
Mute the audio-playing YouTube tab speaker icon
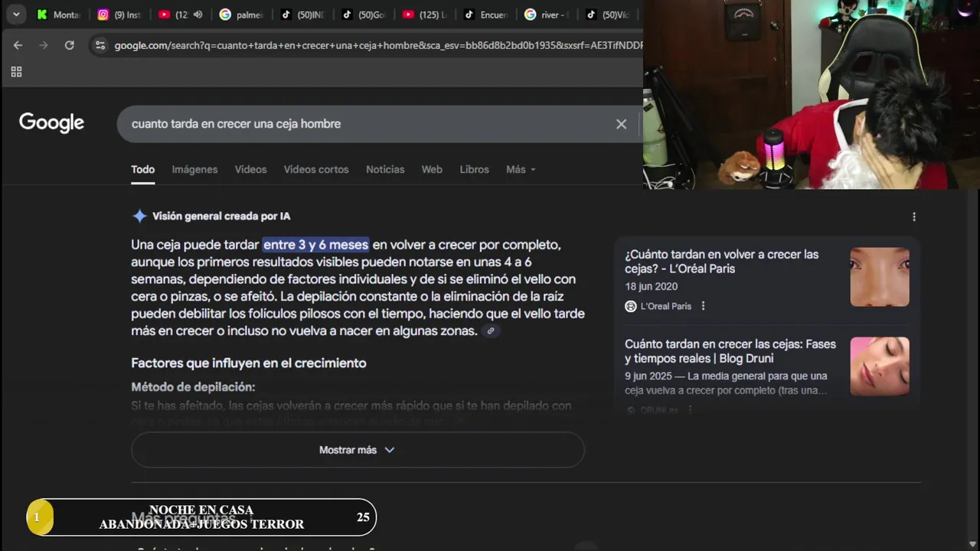click(198, 15)
